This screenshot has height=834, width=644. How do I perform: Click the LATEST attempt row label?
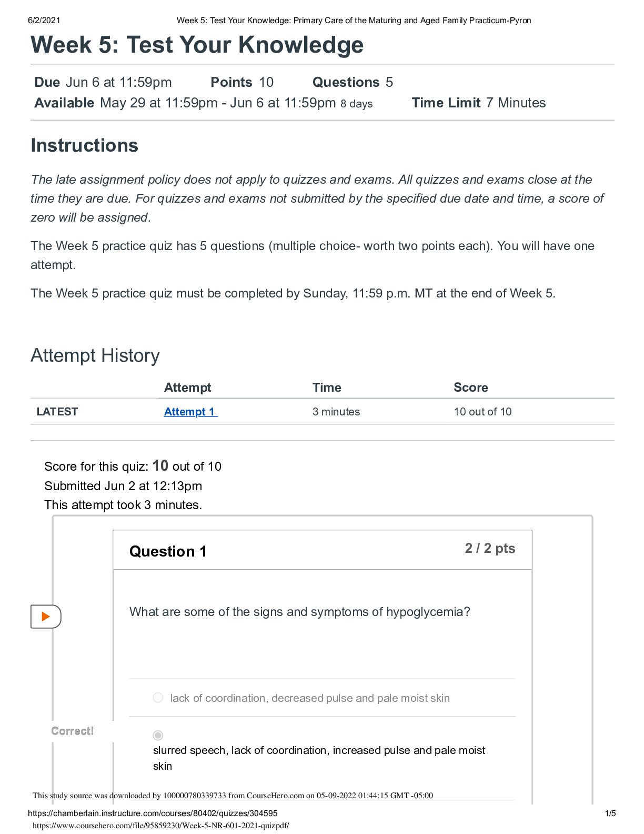pyautogui.click(x=57, y=412)
